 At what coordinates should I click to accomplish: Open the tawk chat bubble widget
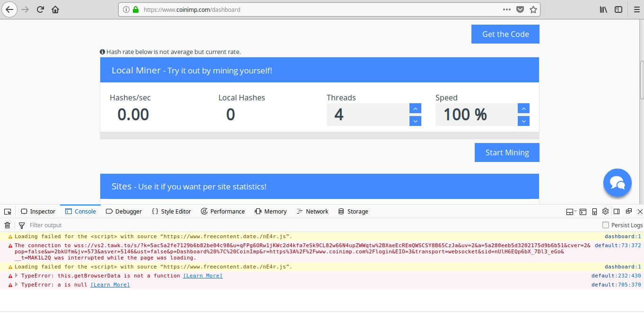[x=618, y=183]
